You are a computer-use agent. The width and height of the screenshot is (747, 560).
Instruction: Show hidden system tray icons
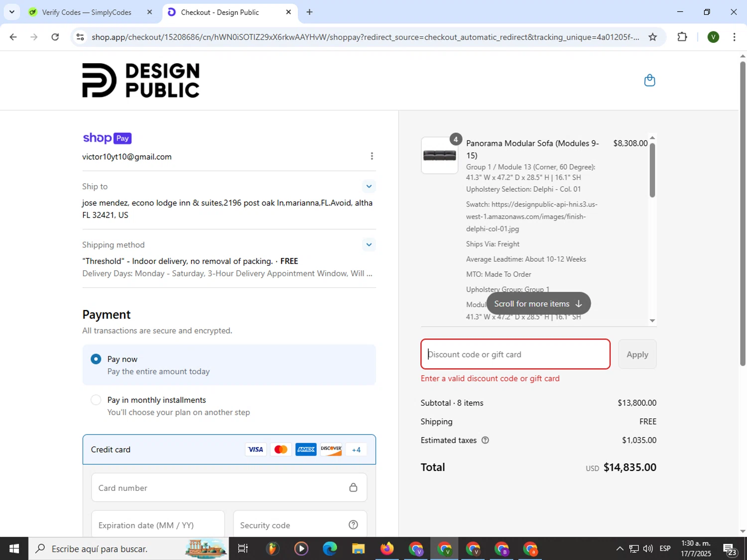tap(620, 549)
